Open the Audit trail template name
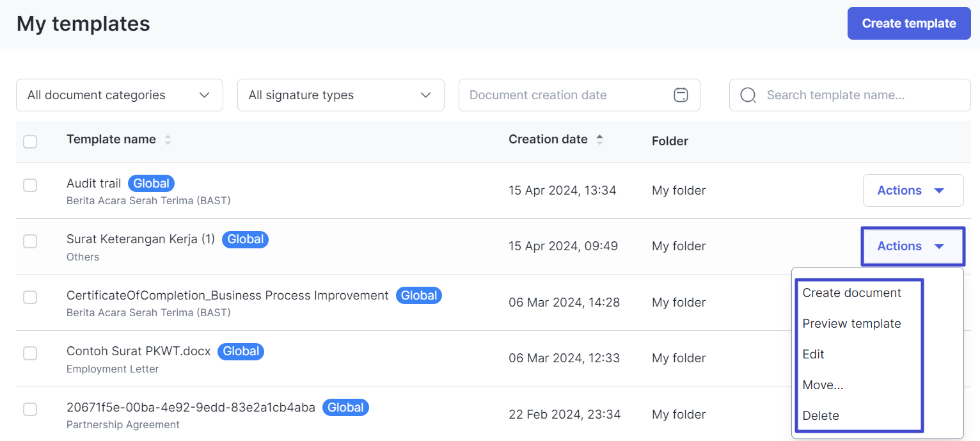980x441 pixels. (93, 184)
